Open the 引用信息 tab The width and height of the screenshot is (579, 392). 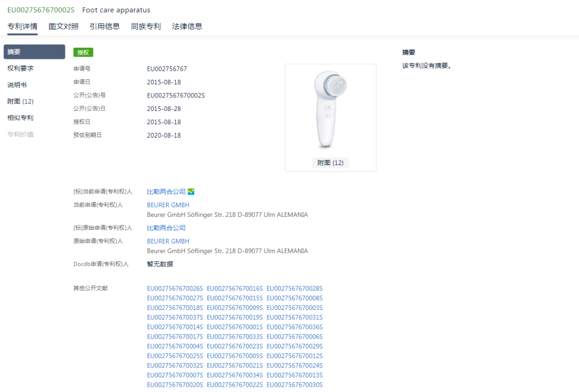coord(105,27)
